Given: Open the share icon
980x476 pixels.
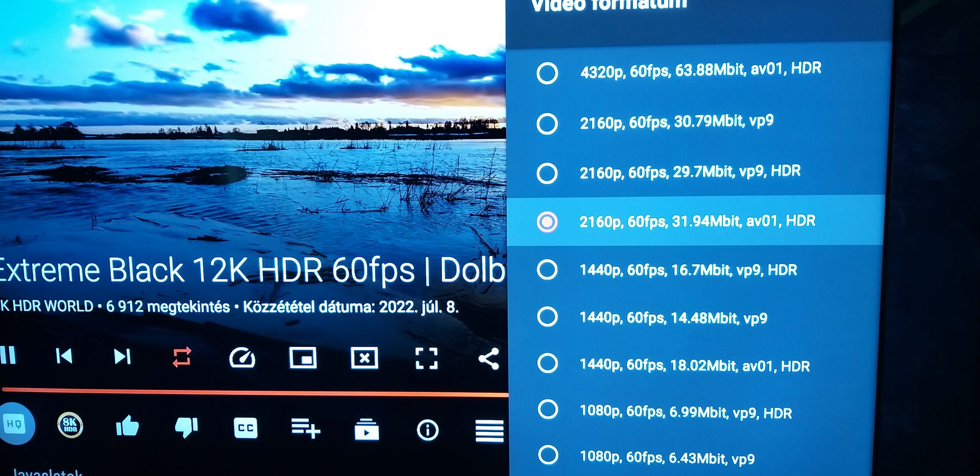Looking at the screenshot, I should click(x=489, y=359).
